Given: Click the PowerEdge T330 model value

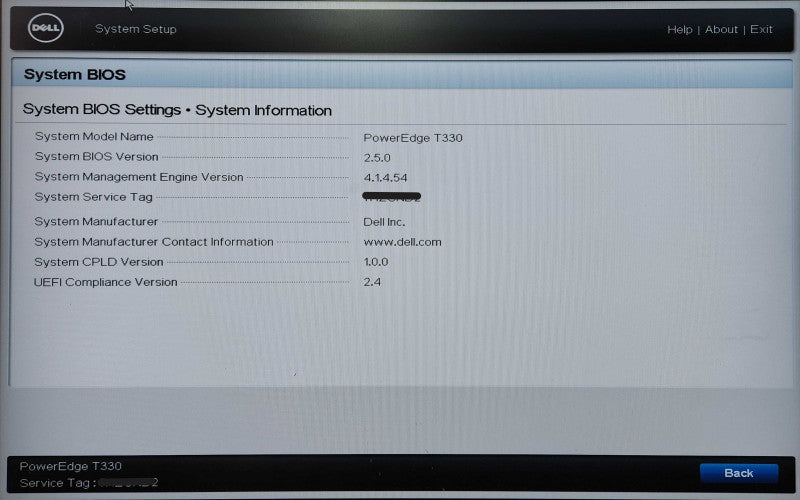Looking at the screenshot, I should 413,138.
